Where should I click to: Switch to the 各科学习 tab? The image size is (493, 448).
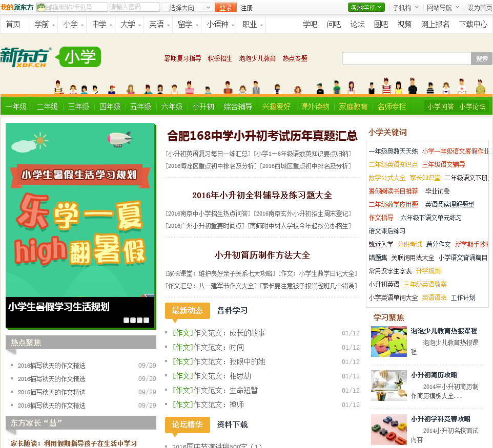pyautogui.click(x=232, y=310)
